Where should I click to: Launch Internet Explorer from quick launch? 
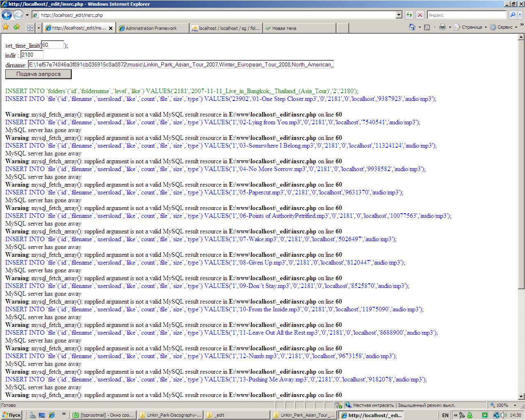pyautogui.click(x=52, y=415)
